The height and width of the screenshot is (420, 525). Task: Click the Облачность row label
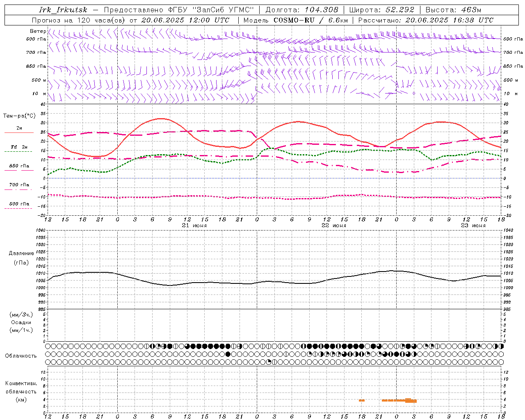21,356
